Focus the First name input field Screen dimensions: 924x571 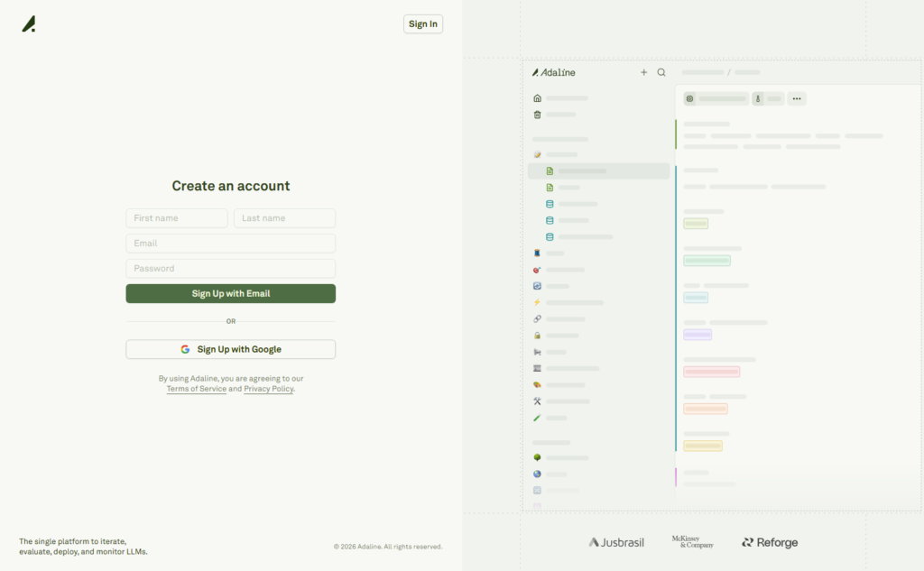click(x=177, y=218)
